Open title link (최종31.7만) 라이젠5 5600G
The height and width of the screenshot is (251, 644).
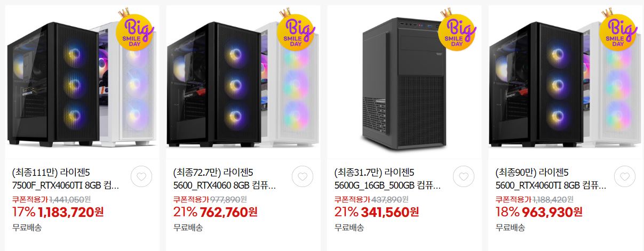[x=388, y=179]
